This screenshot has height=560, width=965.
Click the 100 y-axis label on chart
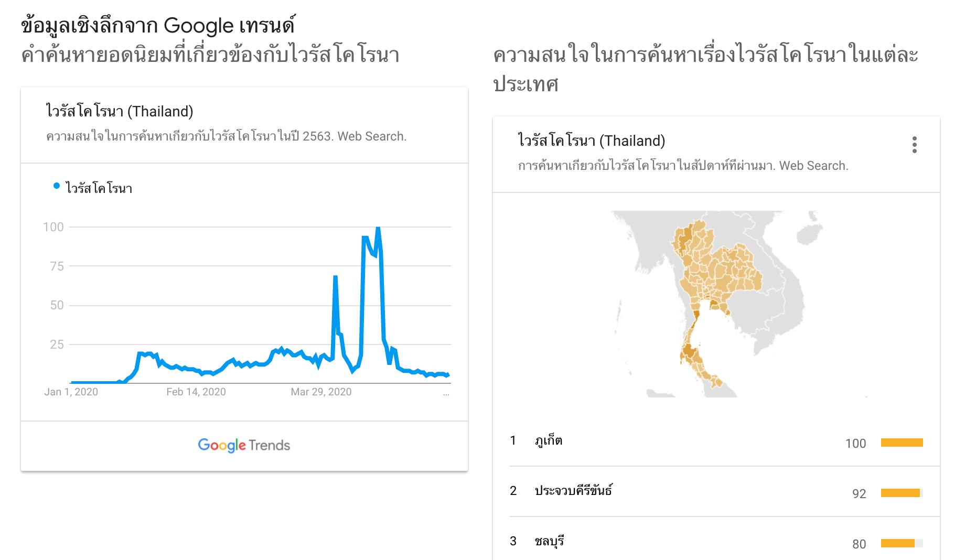[x=53, y=227]
